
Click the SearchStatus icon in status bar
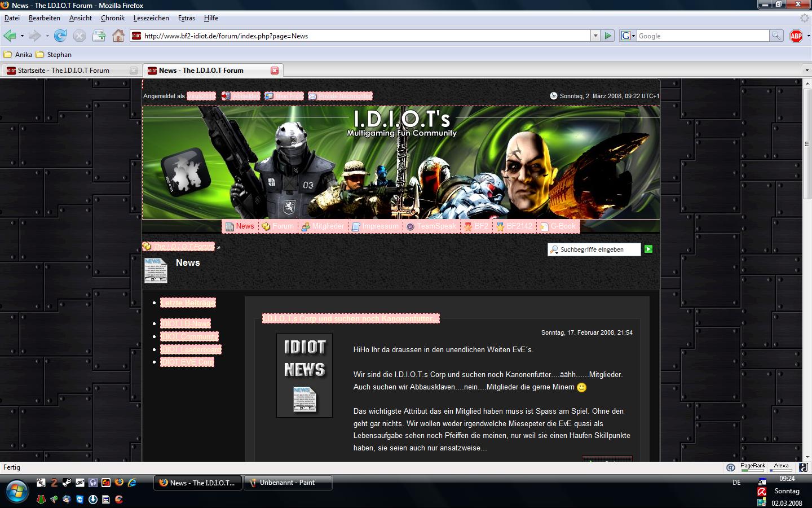[731, 467]
